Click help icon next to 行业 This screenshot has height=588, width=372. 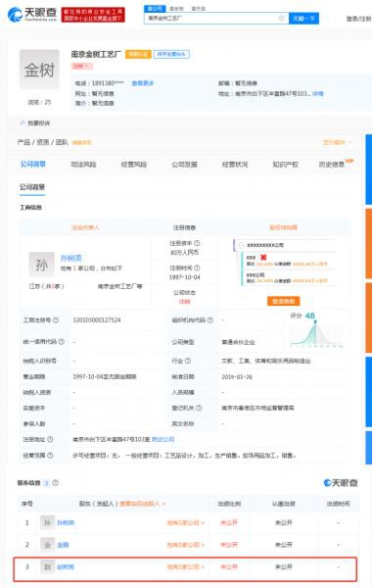188,361
